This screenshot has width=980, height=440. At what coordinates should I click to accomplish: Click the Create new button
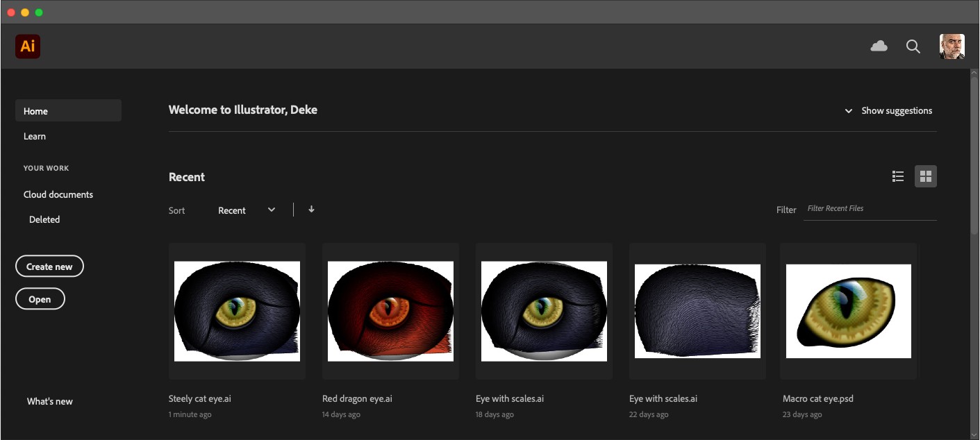pos(49,266)
